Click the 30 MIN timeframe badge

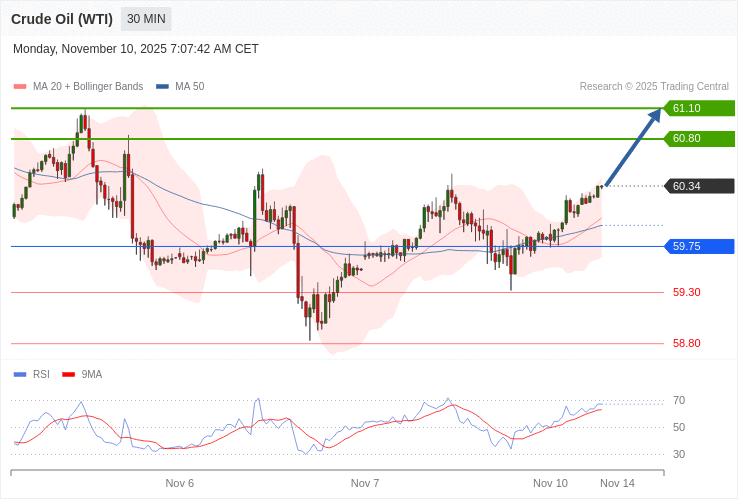click(x=146, y=19)
